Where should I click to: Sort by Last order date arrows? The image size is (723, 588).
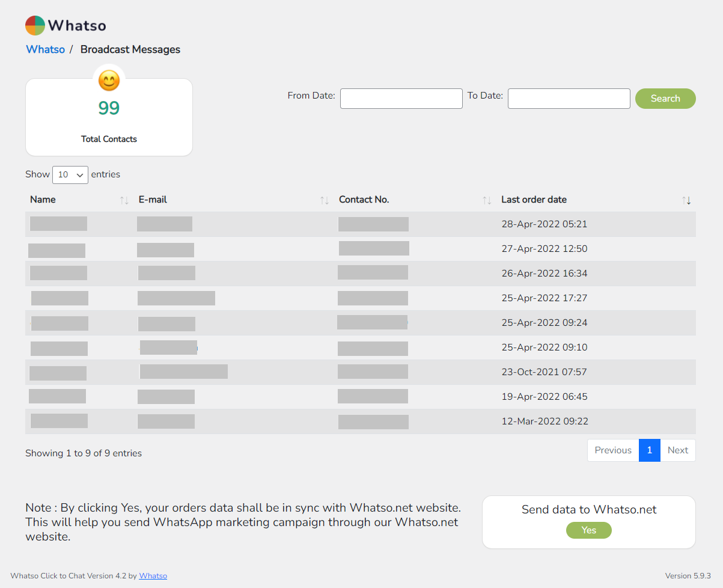point(686,200)
